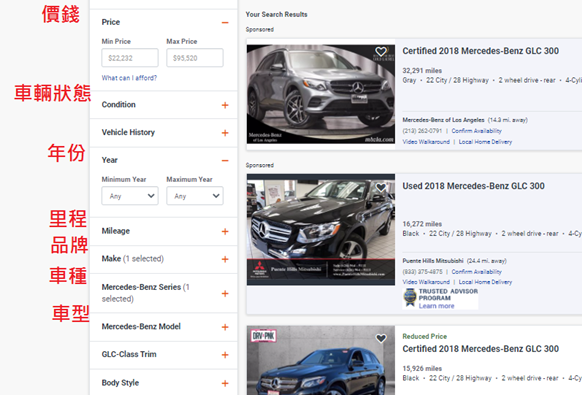This screenshot has width=582, height=395.
Task: Click the (213) 262-0791 phone number
Action: [x=422, y=131]
